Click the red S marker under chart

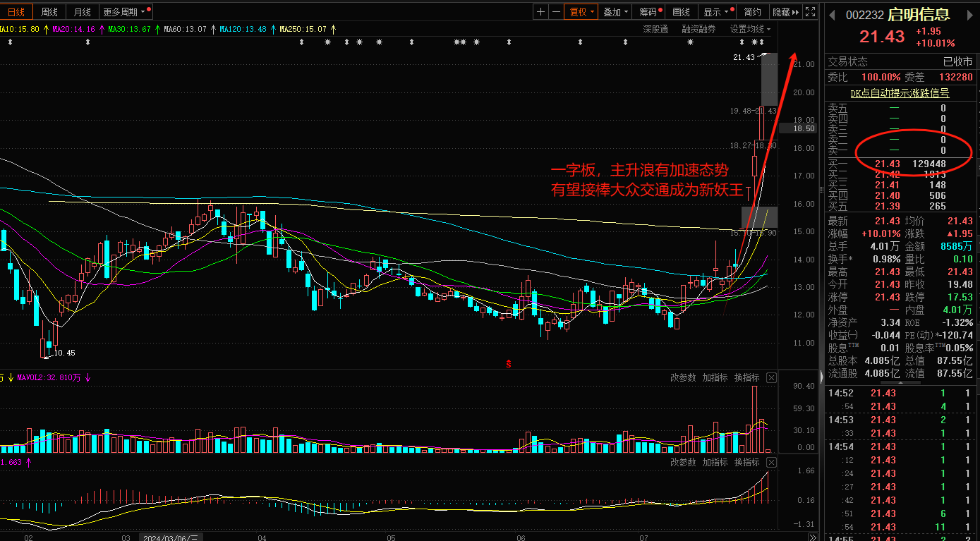(507, 363)
